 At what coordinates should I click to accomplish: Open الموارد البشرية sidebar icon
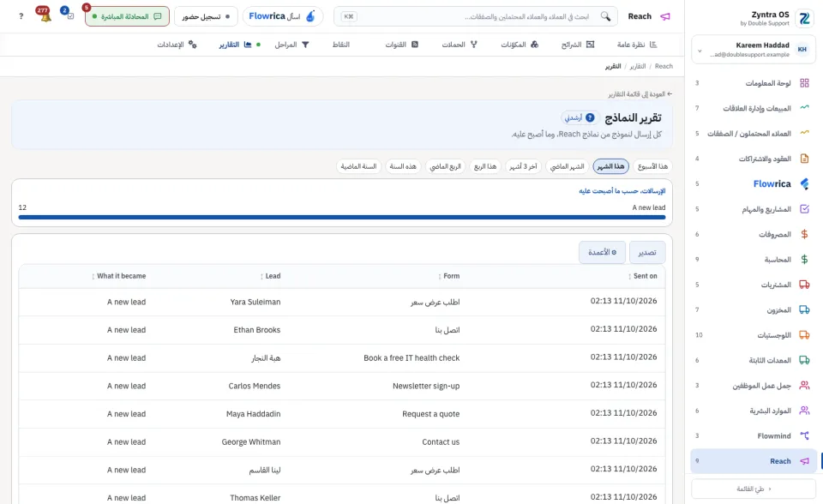804,411
